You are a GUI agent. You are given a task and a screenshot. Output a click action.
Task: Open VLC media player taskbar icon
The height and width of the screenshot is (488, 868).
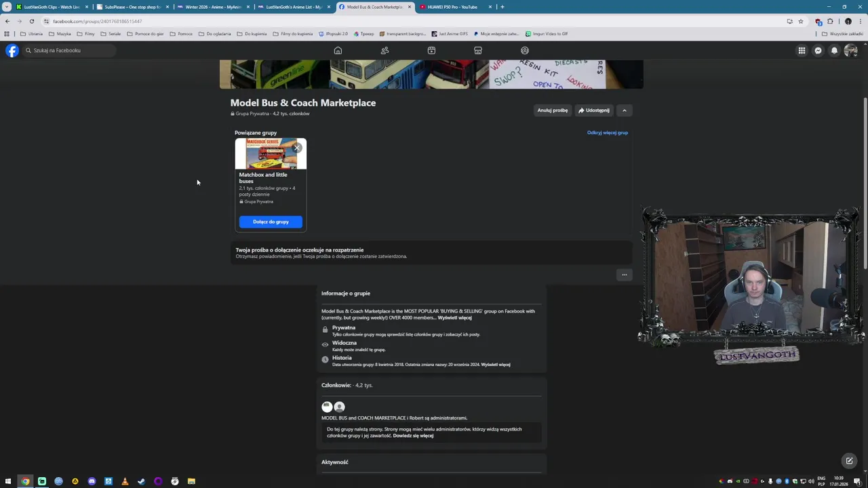125,481
